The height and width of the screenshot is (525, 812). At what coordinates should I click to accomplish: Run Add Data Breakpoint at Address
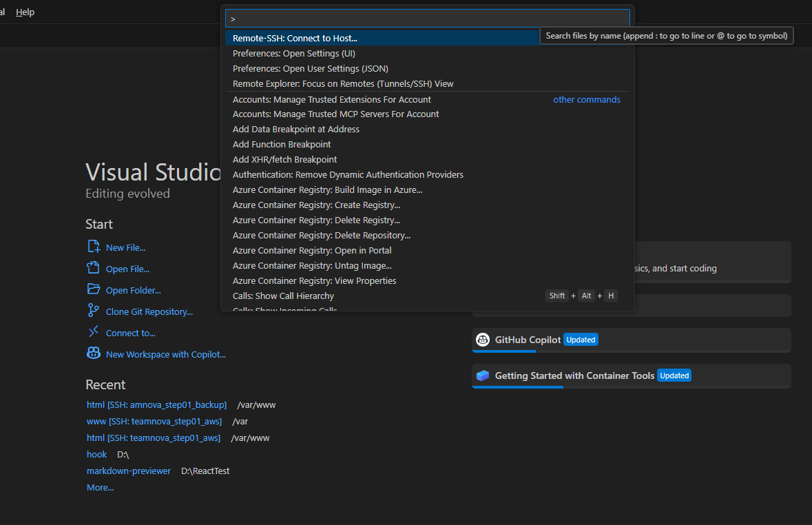point(428,129)
